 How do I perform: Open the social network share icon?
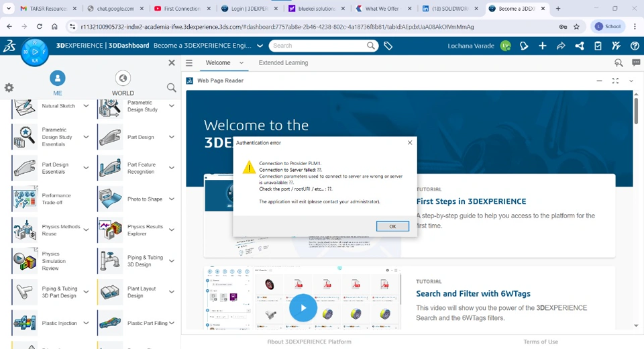pyautogui.click(x=580, y=46)
